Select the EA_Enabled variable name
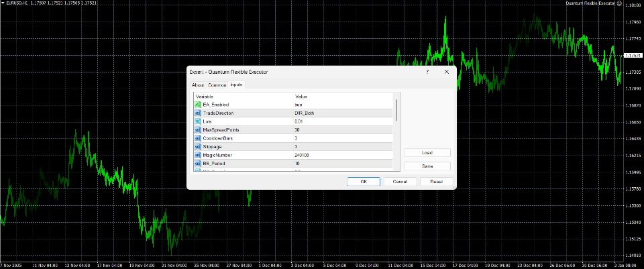 point(215,105)
